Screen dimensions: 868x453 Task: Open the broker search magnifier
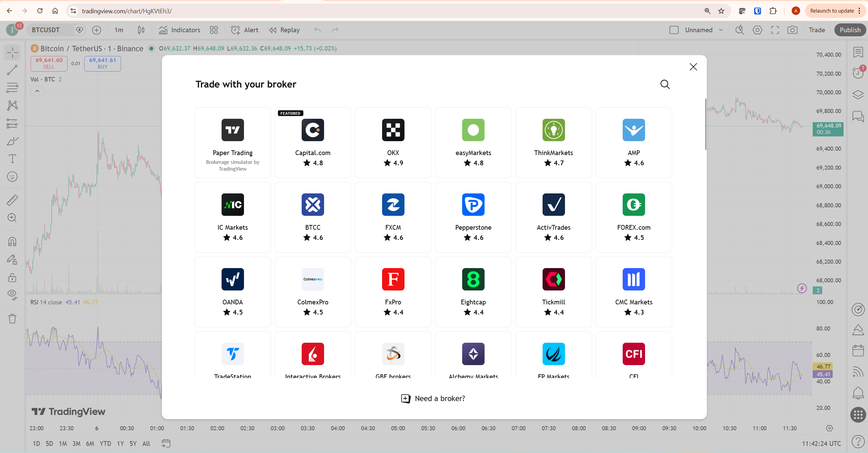pyautogui.click(x=665, y=84)
